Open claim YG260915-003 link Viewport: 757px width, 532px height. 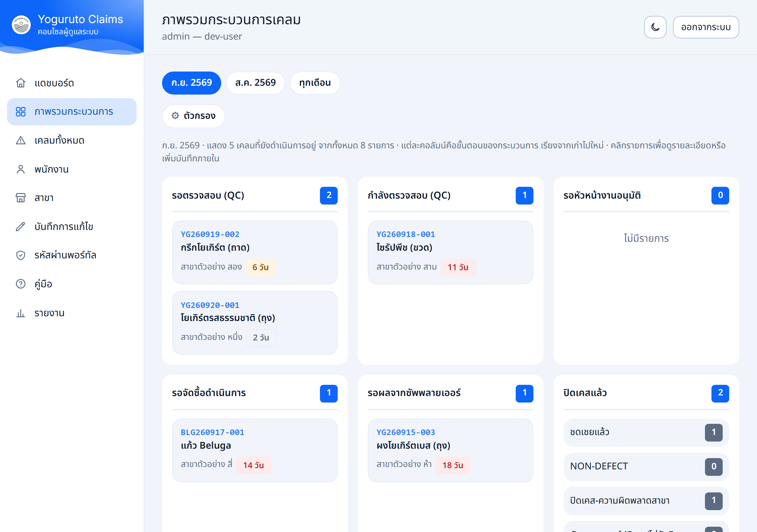[406, 432]
